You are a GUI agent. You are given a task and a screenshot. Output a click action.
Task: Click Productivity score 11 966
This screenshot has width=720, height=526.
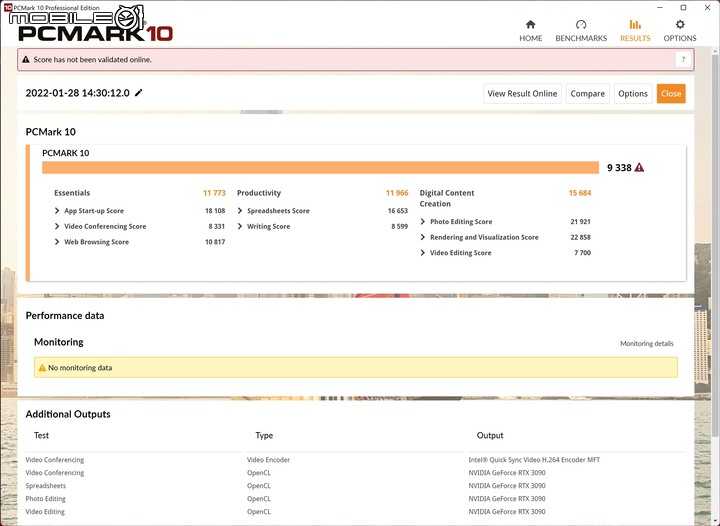point(397,193)
